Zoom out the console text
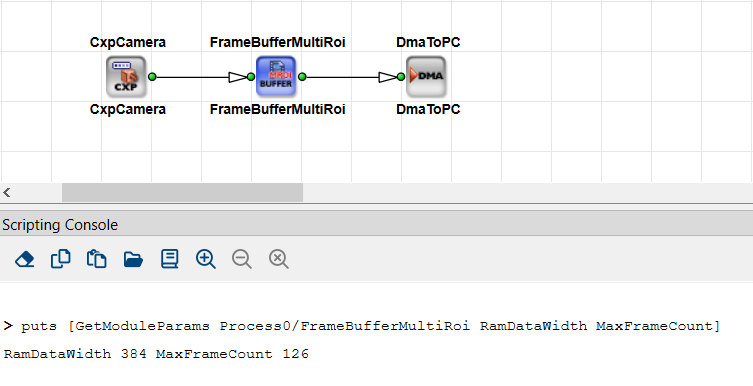Image resolution: width=753 pixels, height=386 pixels. [x=242, y=259]
